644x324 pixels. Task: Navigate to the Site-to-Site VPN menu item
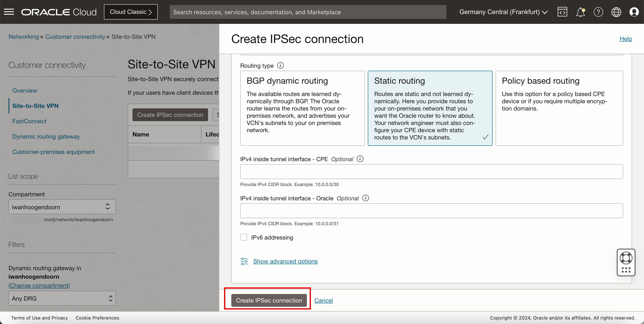pos(35,106)
